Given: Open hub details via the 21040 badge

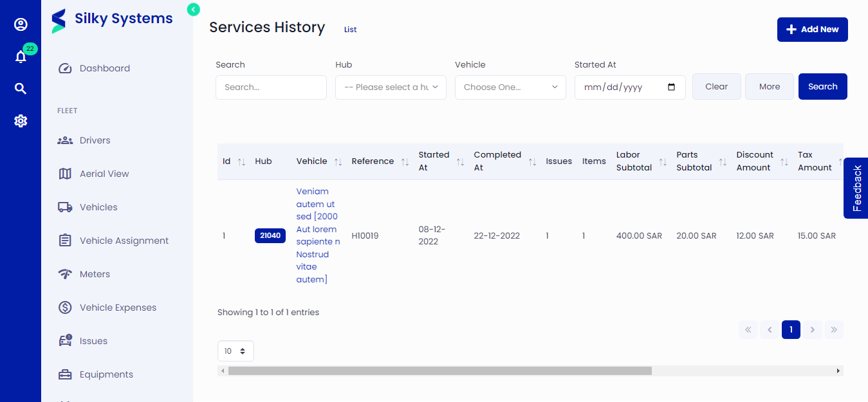Looking at the screenshot, I should pyautogui.click(x=270, y=235).
